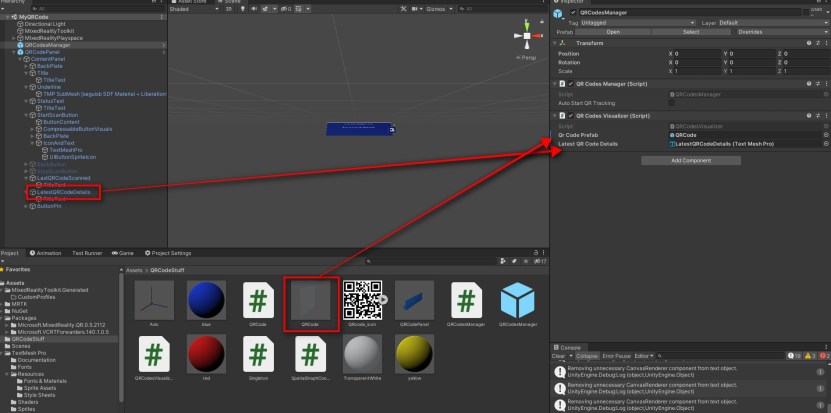Open QR Codes Visualizer context menu dots
The width and height of the screenshot is (831, 413).
[x=826, y=116]
